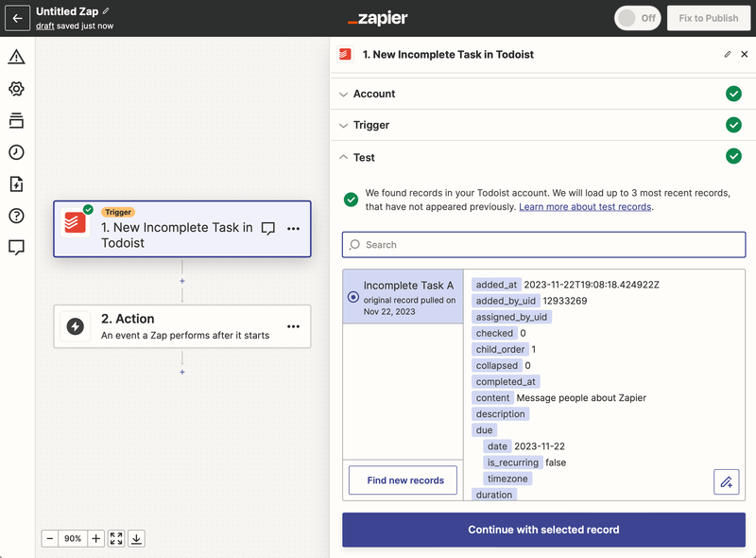The width and height of the screenshot is (756, 558).
Task: Click the Fix to Publish button
Action: [708, 17]
